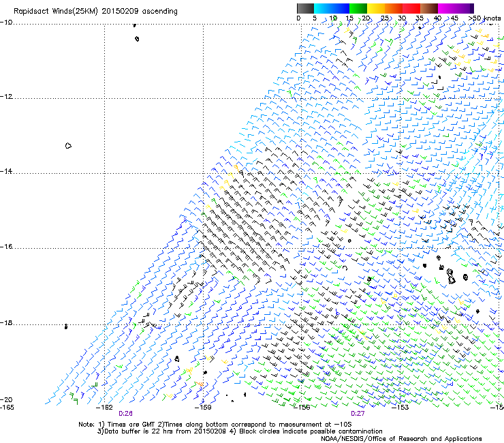Image resolution: width=504 pixels, height=443 pixels.
Task: Click the orange 25-30 knots legend swatch
Action: pos(394,8)
